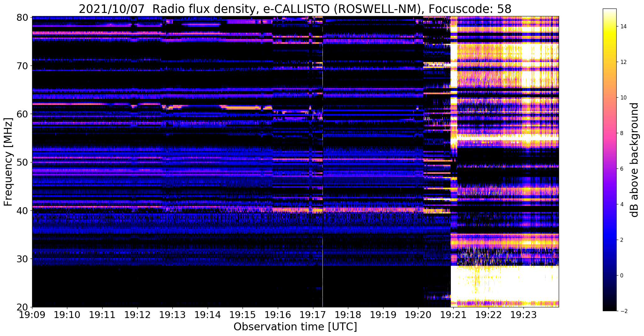The width and height of the screenshot is (644, 336).
Task: Click the 19:10 time tick label
Action: (x=67, y=315)
